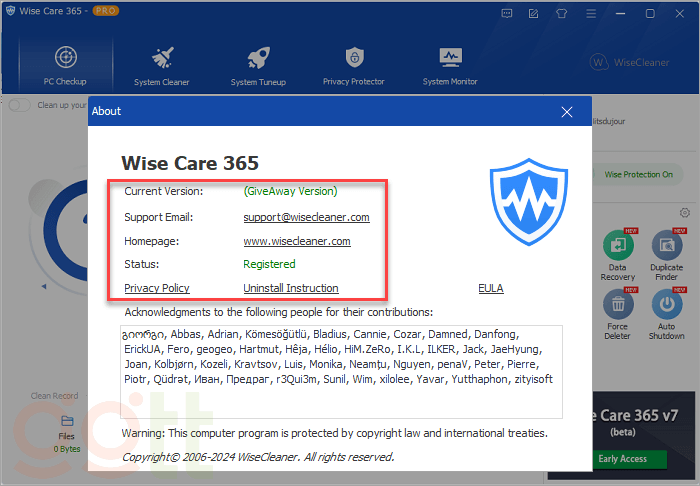The width and height of the screenshot is (700, 486).
Task: Open the Auto Shutdown tool
Action: [x=667, y=315]
